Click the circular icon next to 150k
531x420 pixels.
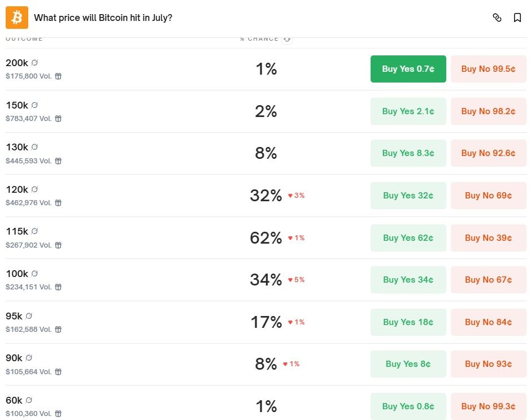[x=34, y=105]
